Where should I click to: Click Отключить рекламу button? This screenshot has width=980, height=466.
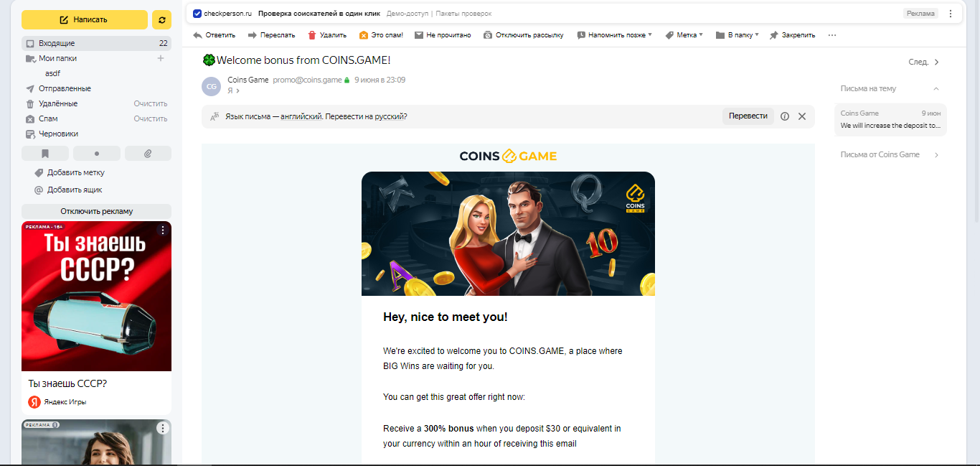(x=96, y=211)
